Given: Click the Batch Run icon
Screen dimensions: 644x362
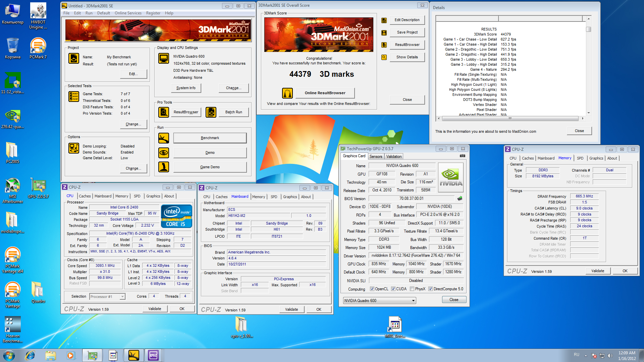Looking at the screenshot, I should (211, 112).
